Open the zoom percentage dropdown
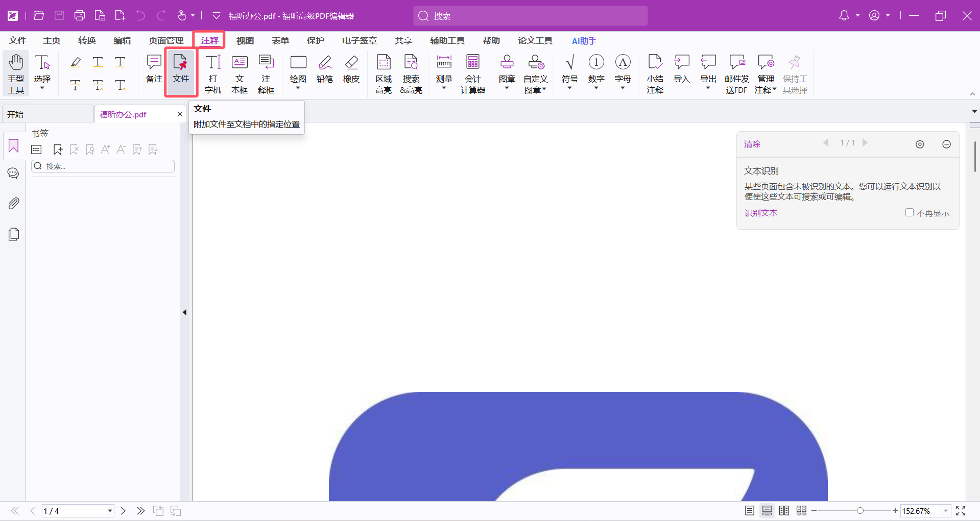980x521 pixels. point(946,511)
